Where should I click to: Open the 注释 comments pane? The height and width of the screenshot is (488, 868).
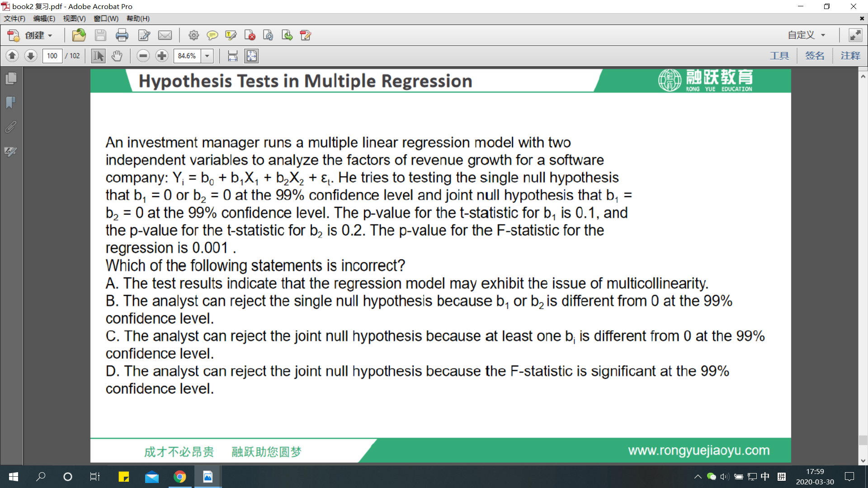[850, 56]
